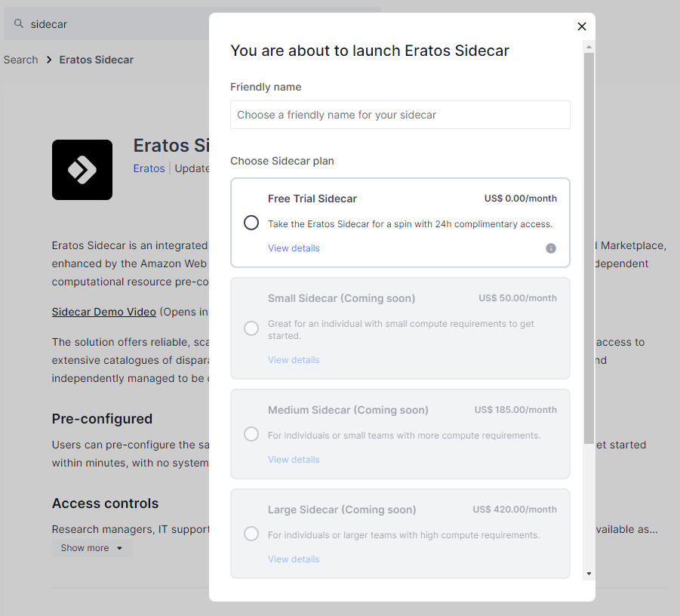Select the Medium Sidecar radio button
This screenshot has height=616, width=680.
(251, 434)
